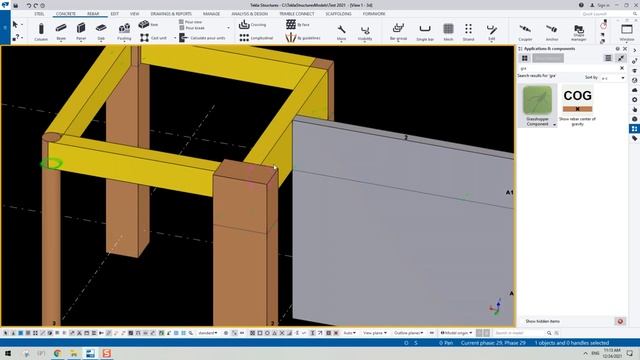Activate the Slab tool
The height and width of the screenshot is (360, 640).
(101, 31)
